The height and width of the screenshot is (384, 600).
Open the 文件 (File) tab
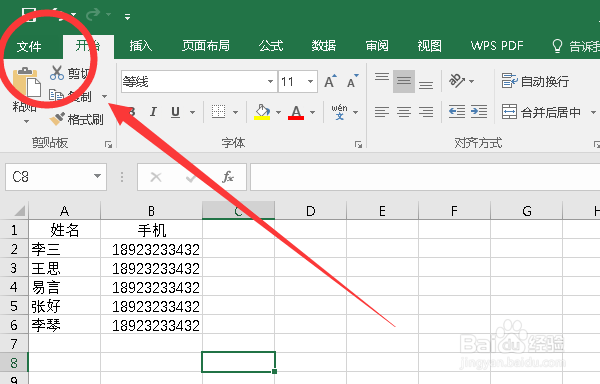pyautogui.click(x=29, y=46)
